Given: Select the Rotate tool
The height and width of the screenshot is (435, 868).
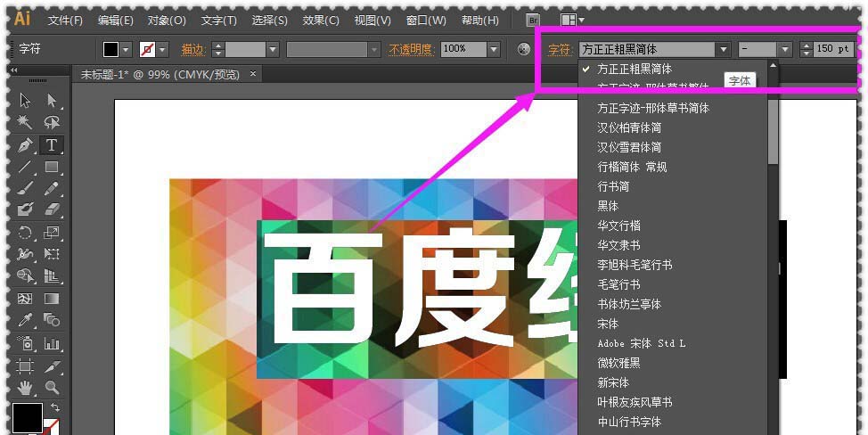Looking at the screenshot, I should (x=25, y=233).
